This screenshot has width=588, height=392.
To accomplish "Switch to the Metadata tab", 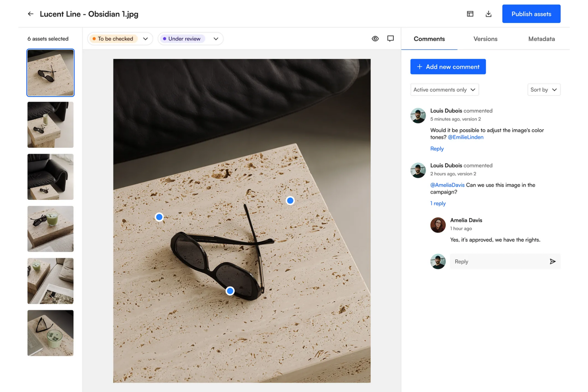I will click(x=542, y=39).
